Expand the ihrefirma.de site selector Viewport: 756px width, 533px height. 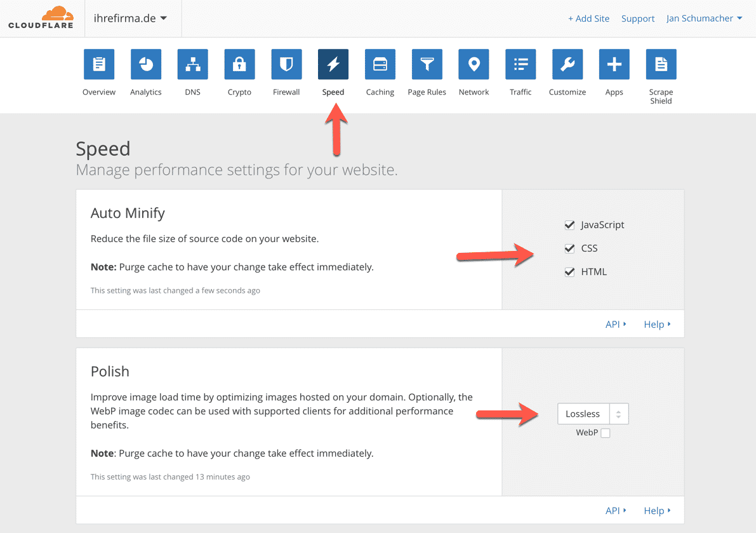pos(130,18)
